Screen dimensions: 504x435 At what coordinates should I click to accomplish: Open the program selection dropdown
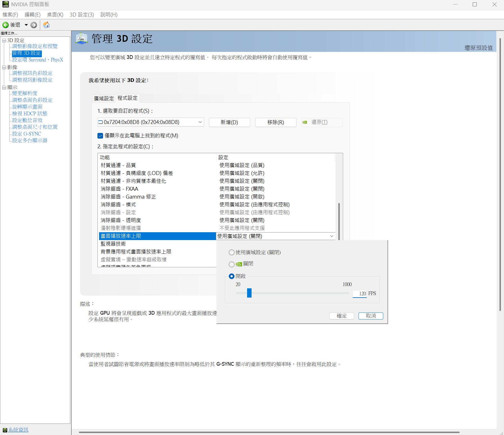pyautogui.click(x=150, y=122)
